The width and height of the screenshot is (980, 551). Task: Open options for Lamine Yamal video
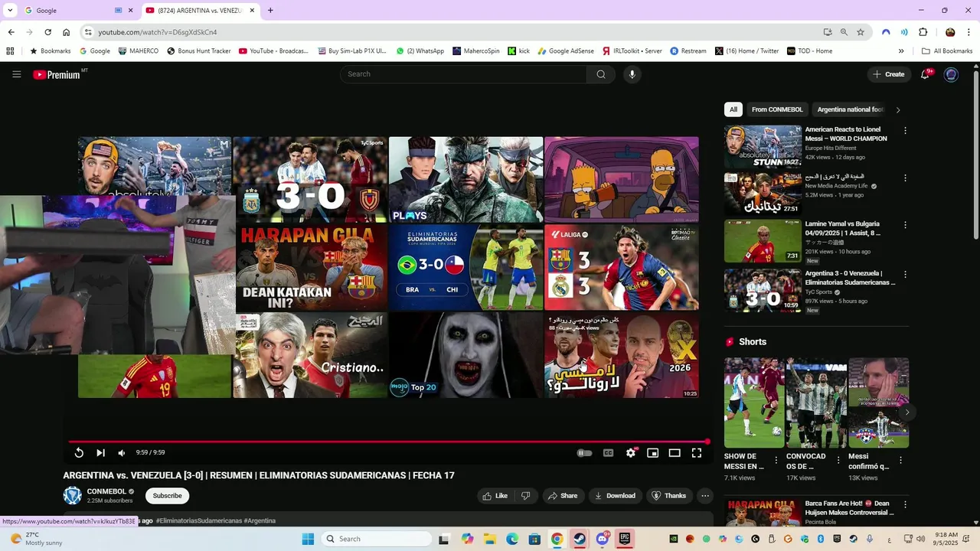pos(905,226)
